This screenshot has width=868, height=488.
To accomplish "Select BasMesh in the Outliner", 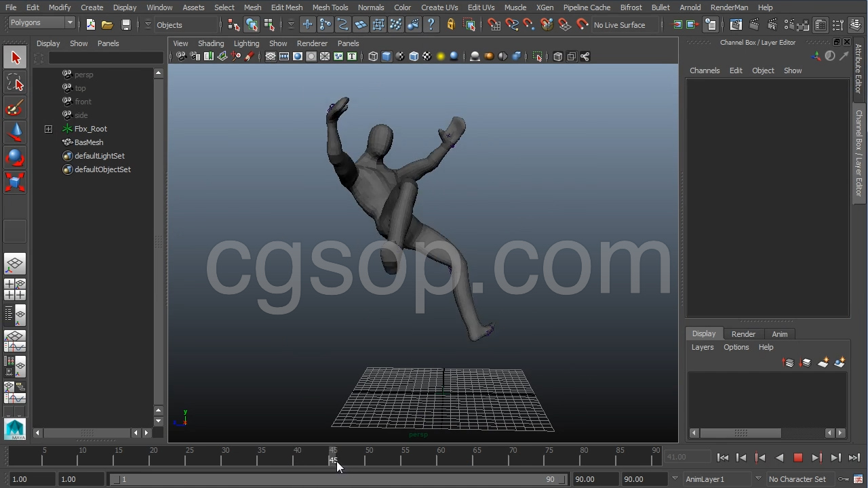I will [89, 142].
